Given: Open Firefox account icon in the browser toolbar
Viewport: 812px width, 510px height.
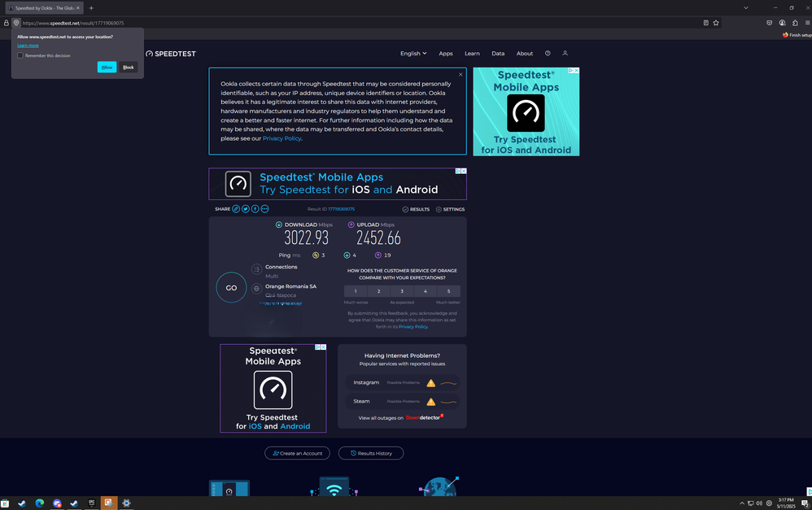Looking at the screenshot, I should [782, 23].
